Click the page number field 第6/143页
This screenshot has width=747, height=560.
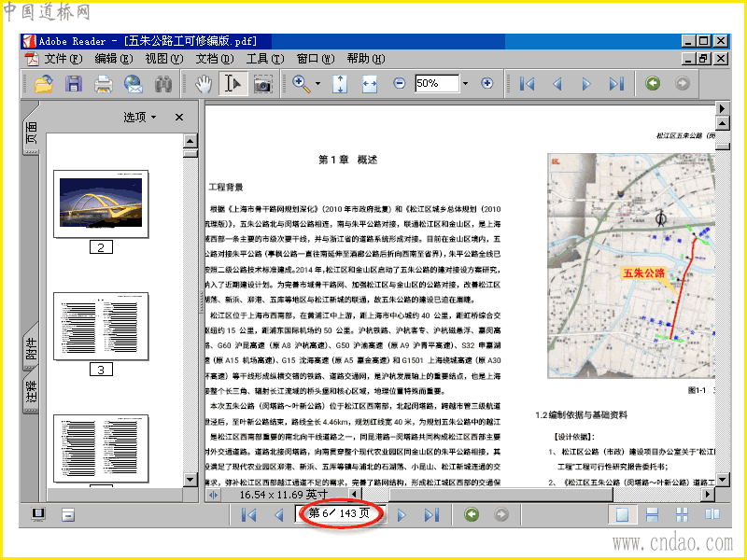click(x=339, y=513)
